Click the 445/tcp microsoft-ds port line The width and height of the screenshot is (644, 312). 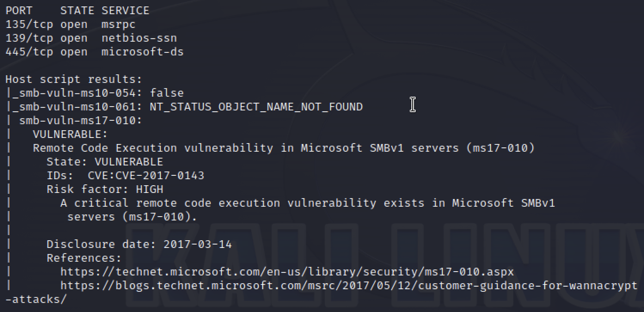coord(95,52)
